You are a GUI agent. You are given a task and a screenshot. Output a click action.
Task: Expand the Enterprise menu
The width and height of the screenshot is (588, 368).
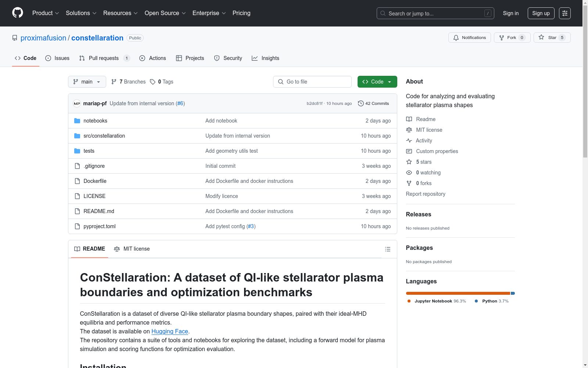click(x=209, y=13)
